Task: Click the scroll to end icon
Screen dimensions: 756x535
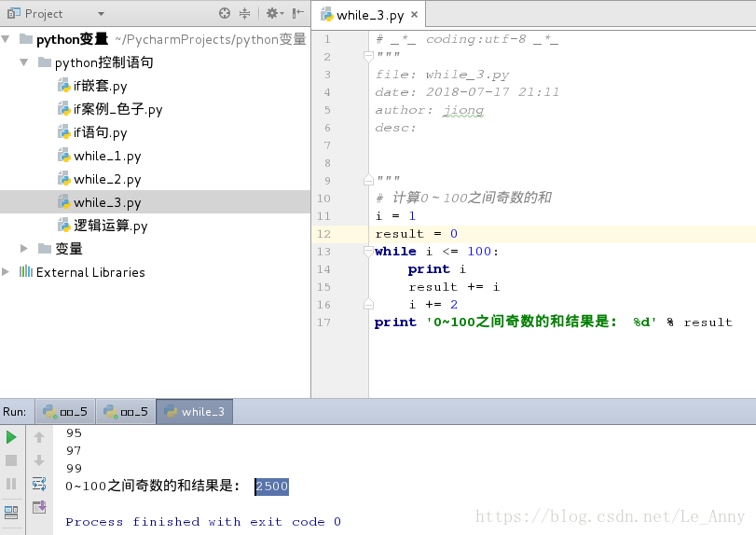Action: click(39, 507)
